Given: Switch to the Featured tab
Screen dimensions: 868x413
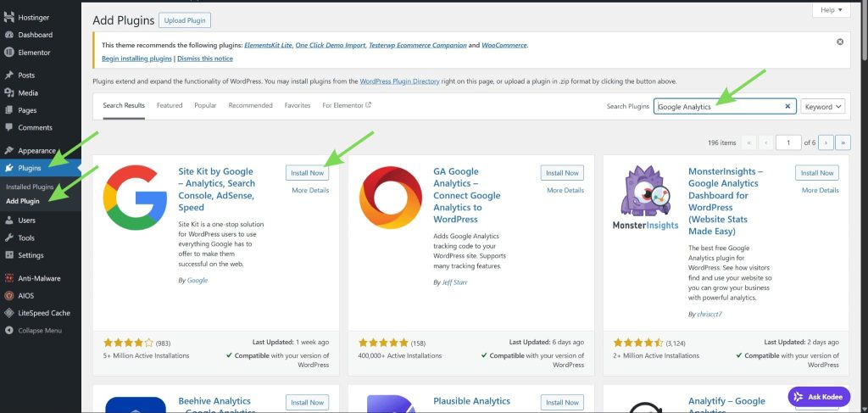Looking at the screenshot, I should (x=170, y=105).
